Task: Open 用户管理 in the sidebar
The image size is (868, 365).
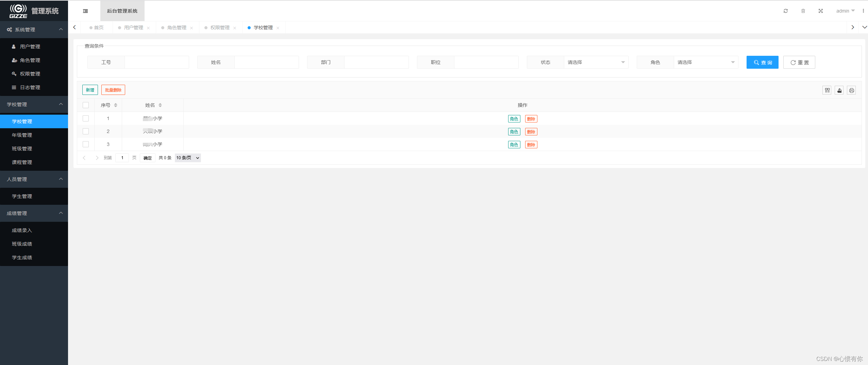Action: (34, 47)
